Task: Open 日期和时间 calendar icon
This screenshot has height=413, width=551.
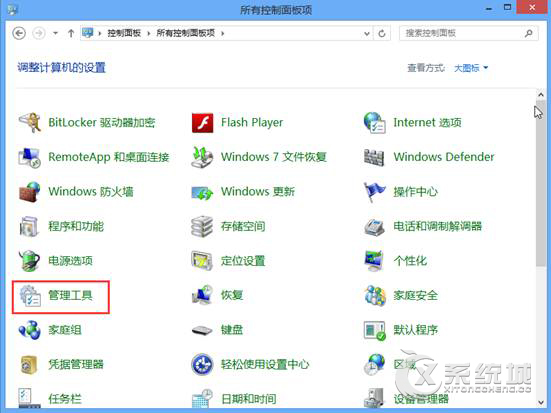Action: tap(202, 398)
